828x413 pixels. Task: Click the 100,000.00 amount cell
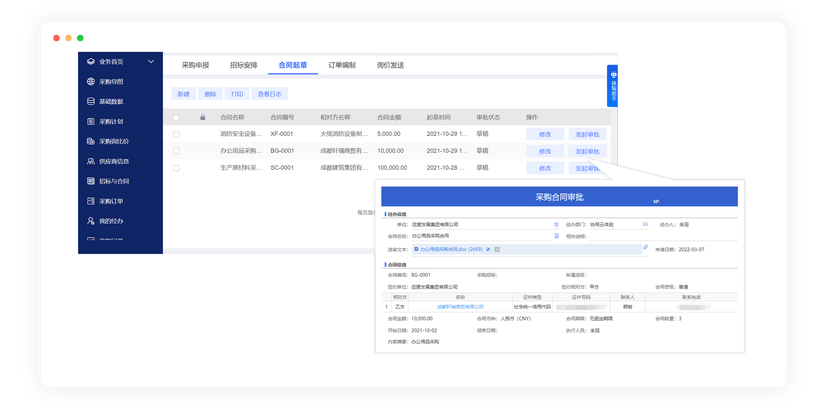392,168
